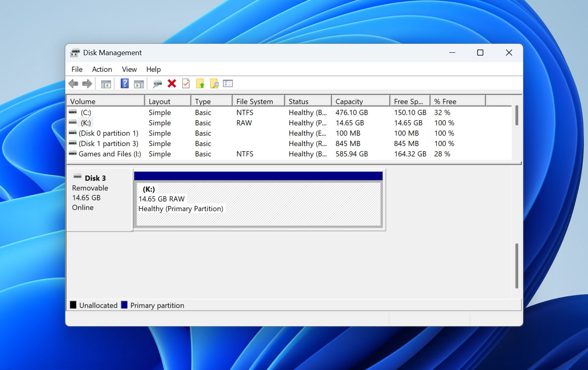Select the (K:) 14.65 GB RAW partition block
This screenshot has width=588, height=370.
click(x=258, y=204)
